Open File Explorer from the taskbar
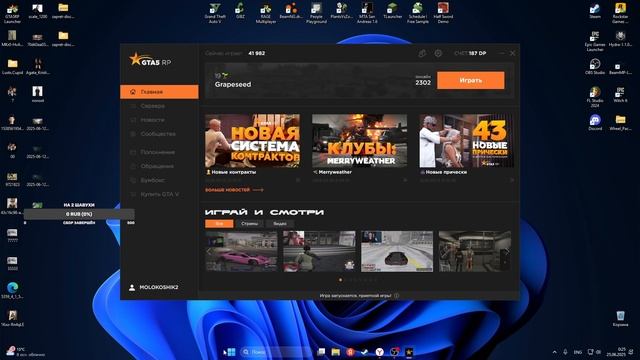 336,351
